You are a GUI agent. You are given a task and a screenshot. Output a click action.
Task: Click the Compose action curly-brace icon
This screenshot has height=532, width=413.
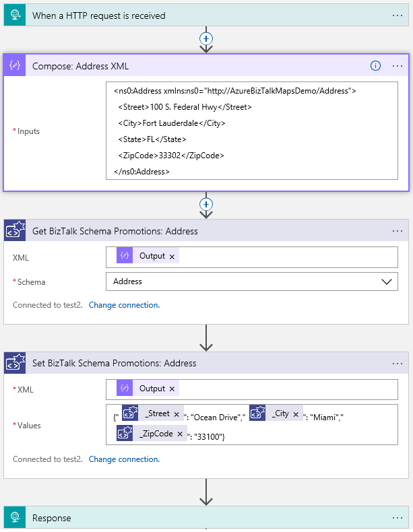[x=15, y=65]
